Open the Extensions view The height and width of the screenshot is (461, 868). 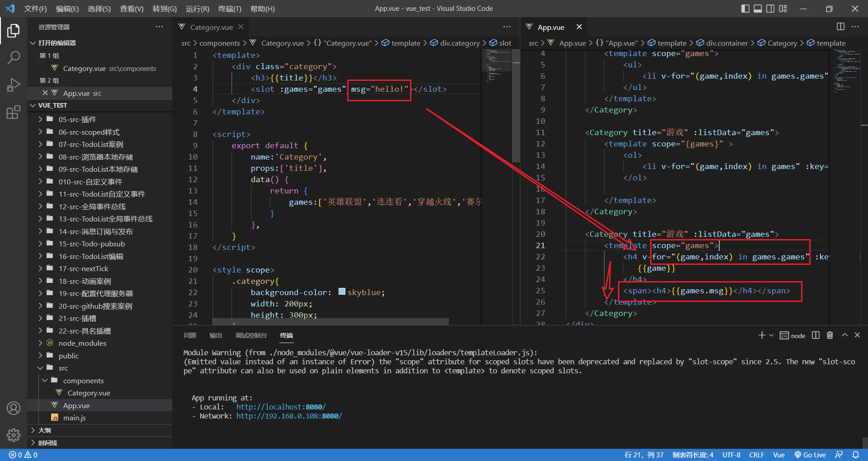pyautogui.click(x=14, y=112)
